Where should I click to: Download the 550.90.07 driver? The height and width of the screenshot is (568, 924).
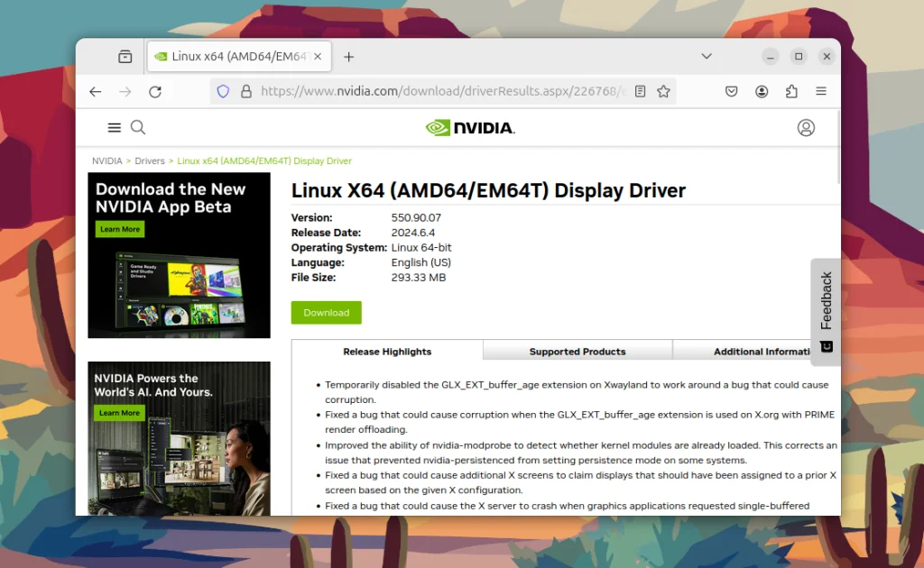click(x=326, y=313)
